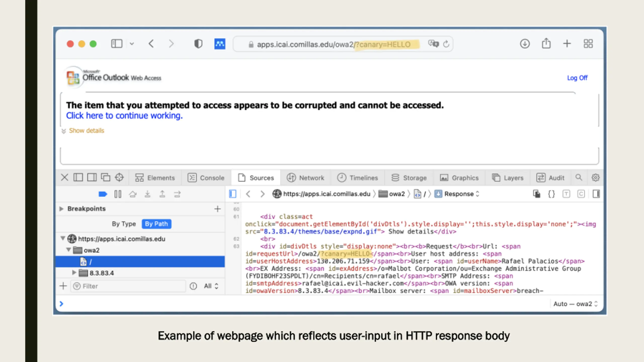Open the Share sheet icon
The width and height of the screenshot is (644, 362).
tap(546, 43)
